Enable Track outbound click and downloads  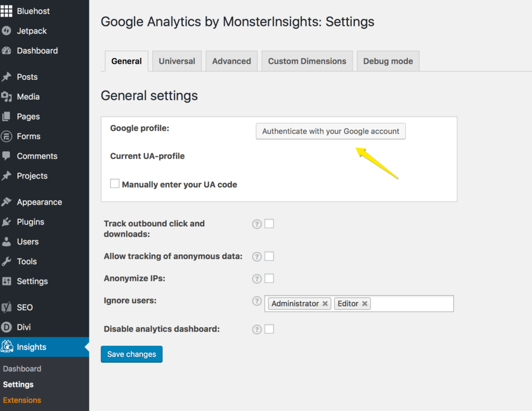tap(269, 224)
